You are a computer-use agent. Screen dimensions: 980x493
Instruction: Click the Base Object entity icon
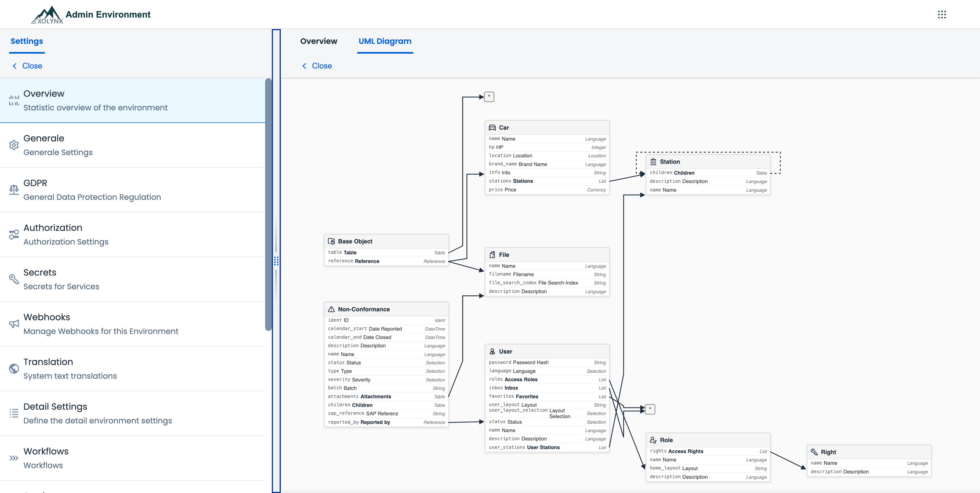point(331,241)
